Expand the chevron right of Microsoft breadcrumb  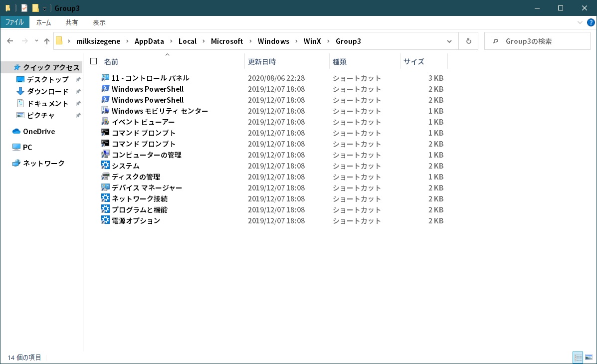tap(250, 41)
